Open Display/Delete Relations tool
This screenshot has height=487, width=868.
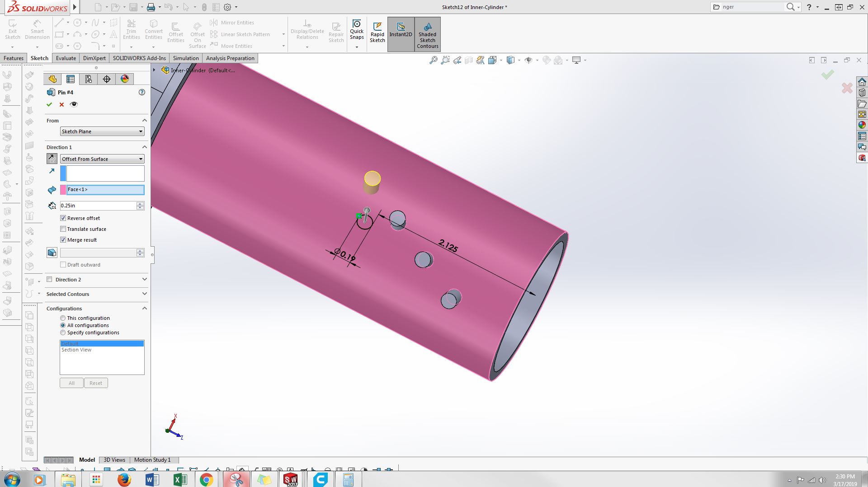[307, 29]
